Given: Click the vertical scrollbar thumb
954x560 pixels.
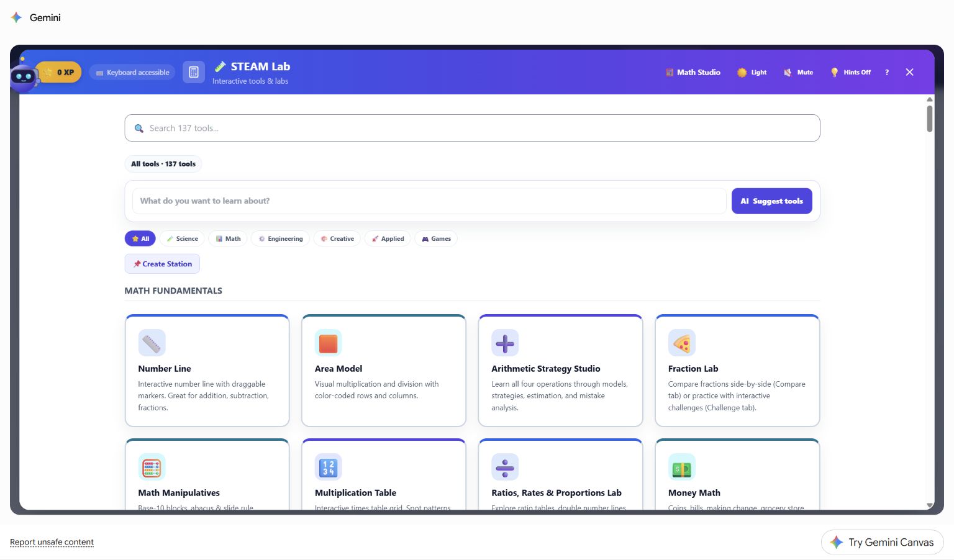Looking at the screenshot, I should click(930, 118).
